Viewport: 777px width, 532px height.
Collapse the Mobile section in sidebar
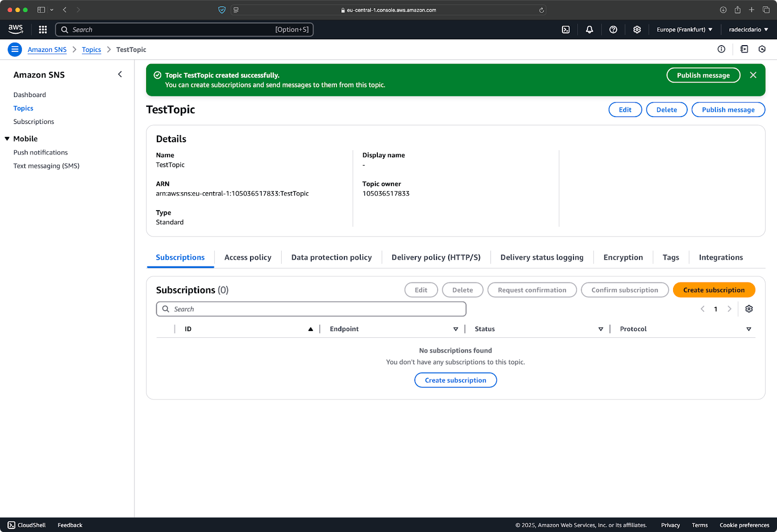point(7,139)
